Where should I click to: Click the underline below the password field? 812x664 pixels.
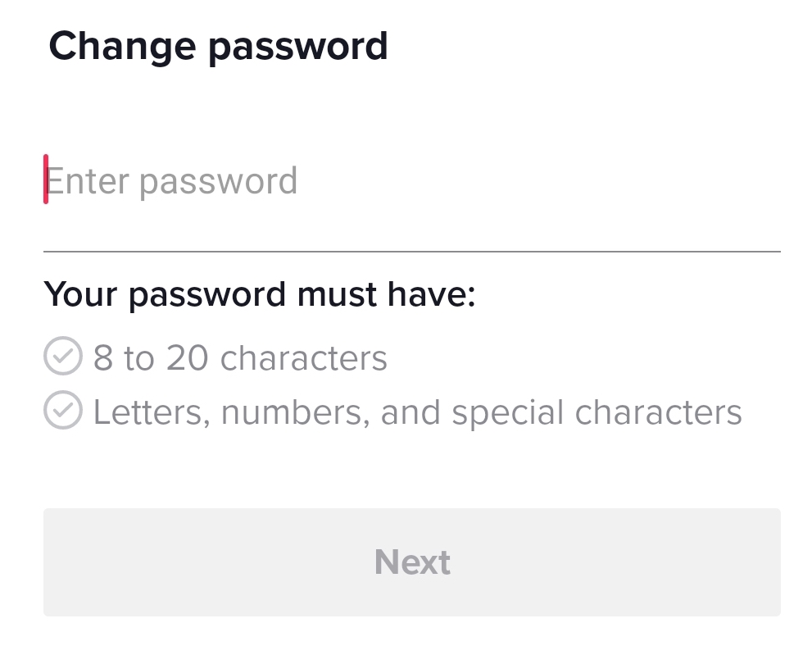[411, 251]
